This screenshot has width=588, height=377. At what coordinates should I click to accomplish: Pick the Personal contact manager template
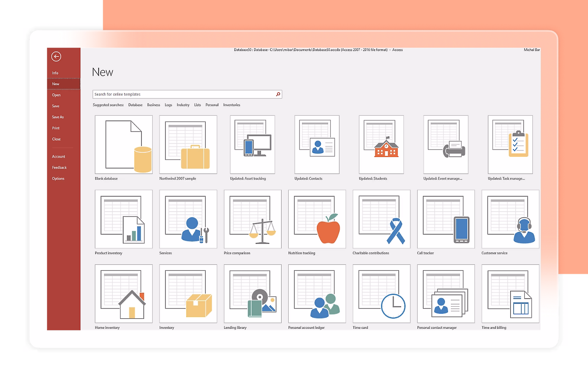click(x=445, y=294)
